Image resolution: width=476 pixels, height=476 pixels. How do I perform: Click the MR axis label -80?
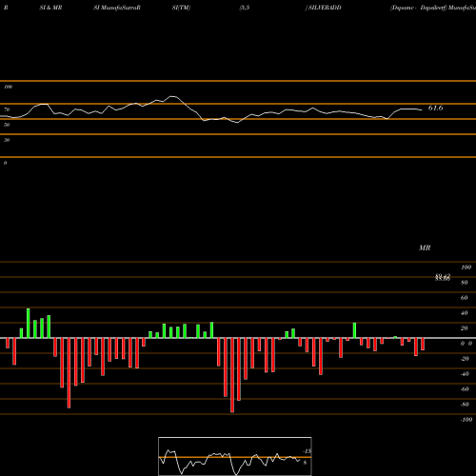click(x=465, y=405)
